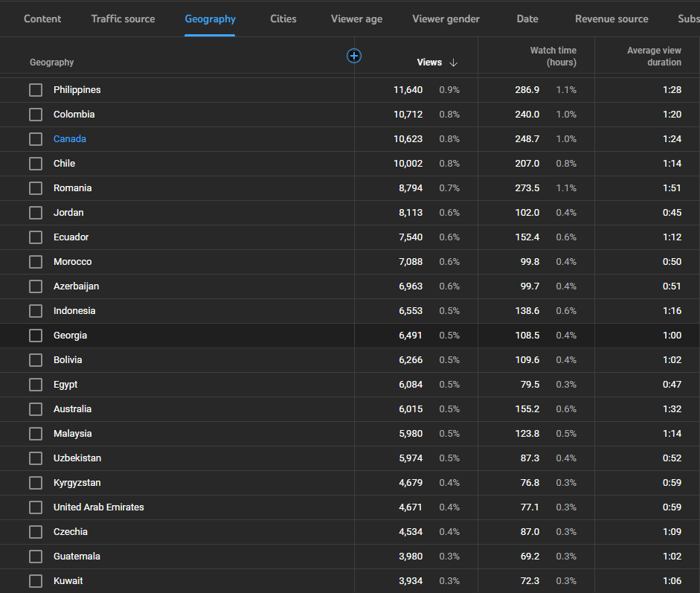Tick the Kuwait row checkbox
700x593 pixels.
[36, 581]
